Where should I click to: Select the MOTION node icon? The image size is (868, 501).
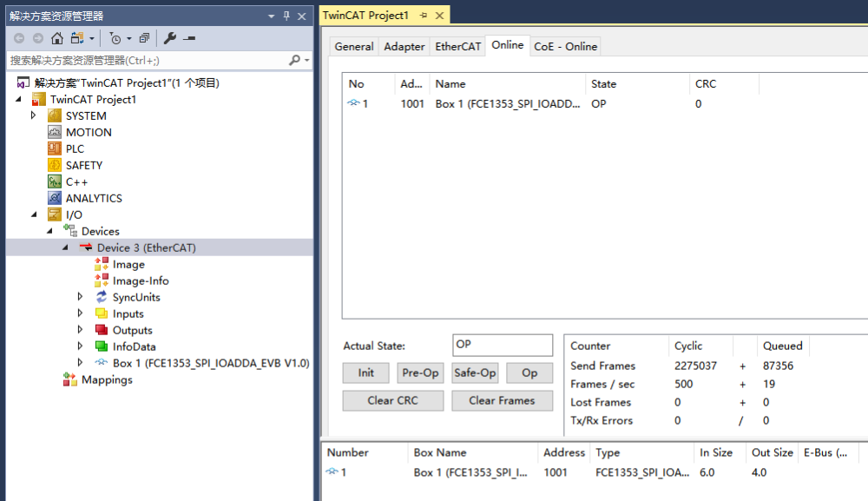tap(54, 132)
